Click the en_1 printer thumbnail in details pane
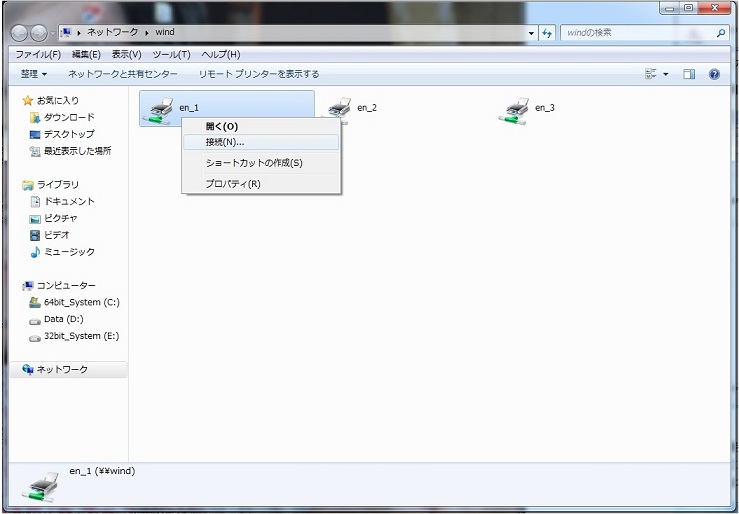 pyautogui.click(x=41, y=487)
